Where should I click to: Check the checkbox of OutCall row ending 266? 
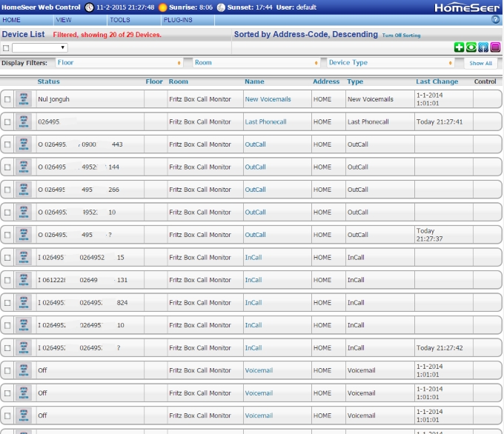7,190
